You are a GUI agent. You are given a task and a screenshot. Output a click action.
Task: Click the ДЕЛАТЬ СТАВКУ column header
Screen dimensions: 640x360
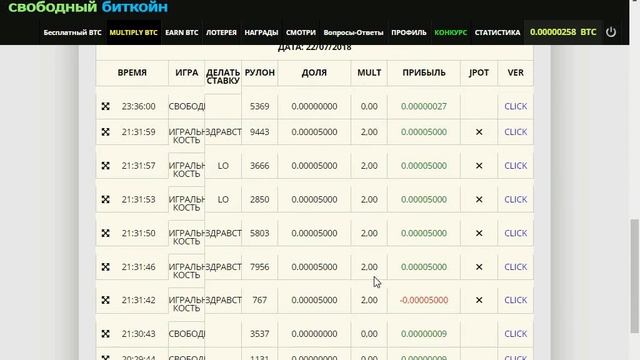tap(223, 76)
